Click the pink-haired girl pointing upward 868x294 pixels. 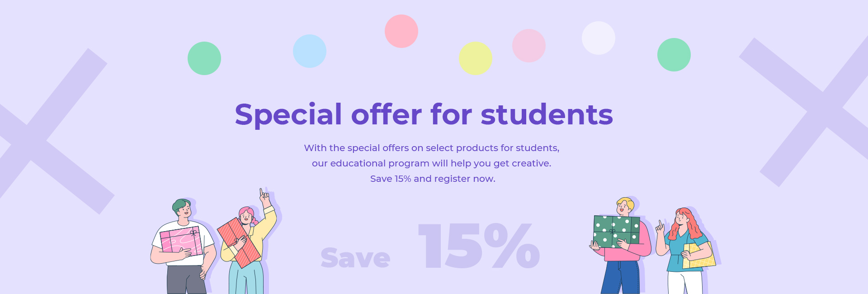[249, 242]
